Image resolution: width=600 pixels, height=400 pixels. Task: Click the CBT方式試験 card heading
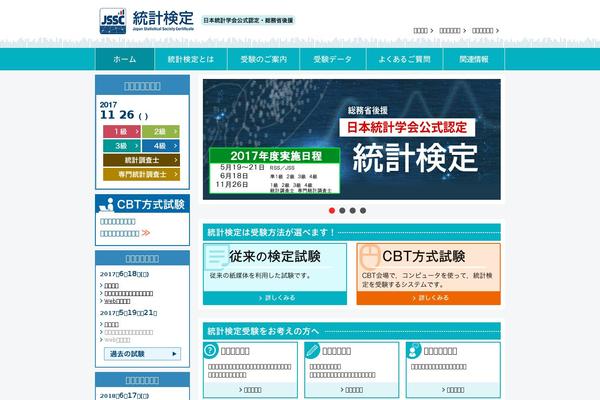click(424, 256)
